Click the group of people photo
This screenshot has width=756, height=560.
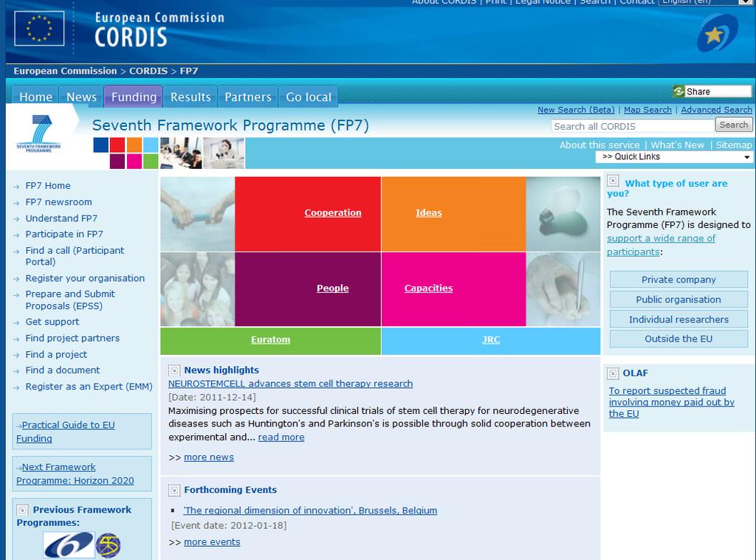(x=198, y=289)
